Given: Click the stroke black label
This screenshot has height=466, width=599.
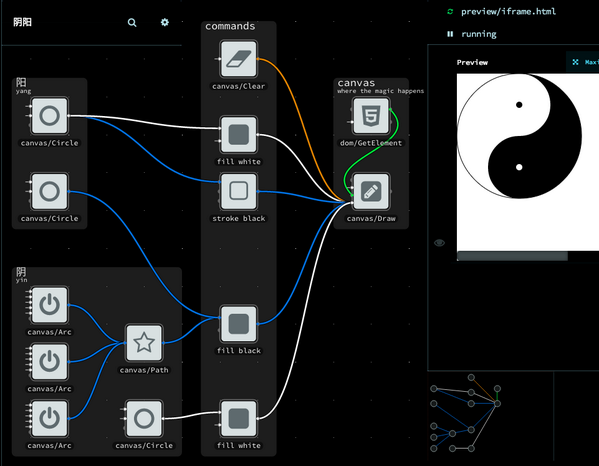Looking at the screenshot, I should click(238, 218).
